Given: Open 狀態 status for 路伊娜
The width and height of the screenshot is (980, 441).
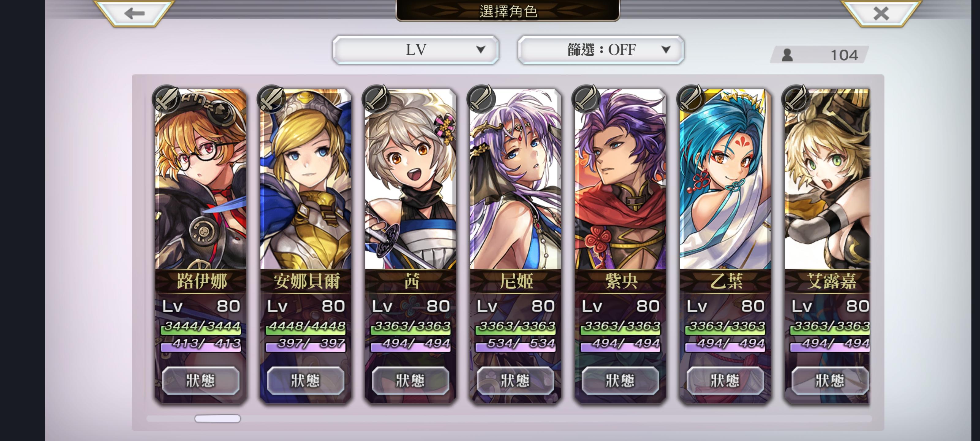Looking at the screenshot, I should [201, 380].
